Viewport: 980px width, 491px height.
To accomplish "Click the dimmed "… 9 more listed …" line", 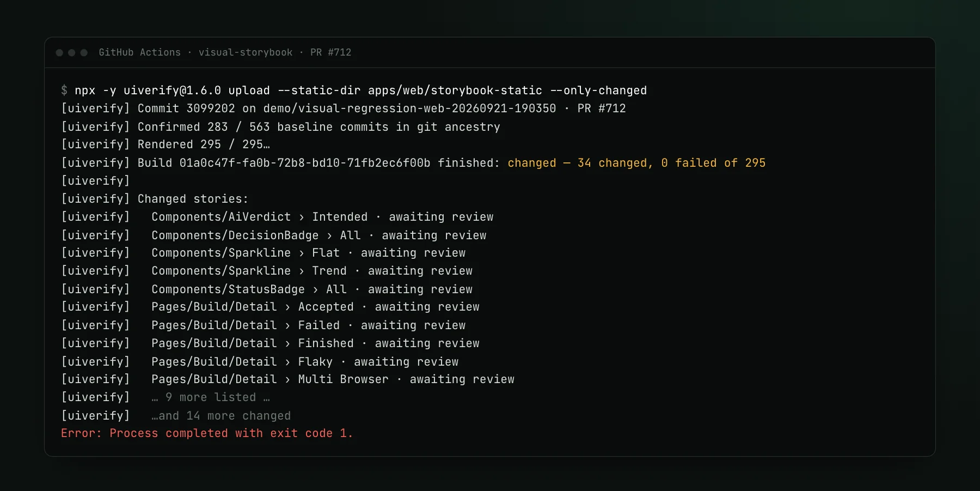I will click(211, 397).
